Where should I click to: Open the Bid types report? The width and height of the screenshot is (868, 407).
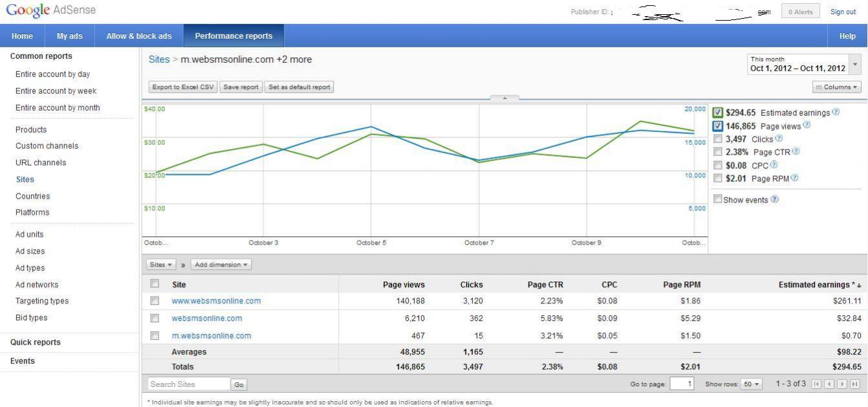tap(31, 318)
